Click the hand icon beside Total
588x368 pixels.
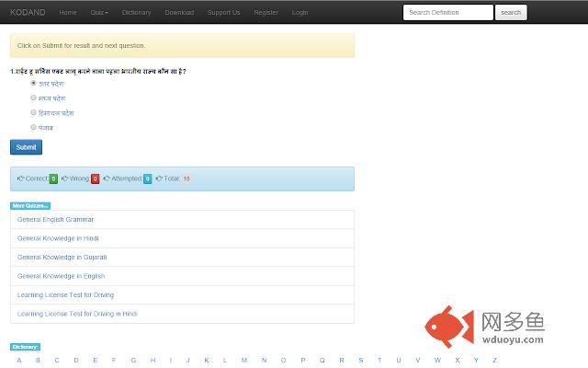click(x=159, y=178)
